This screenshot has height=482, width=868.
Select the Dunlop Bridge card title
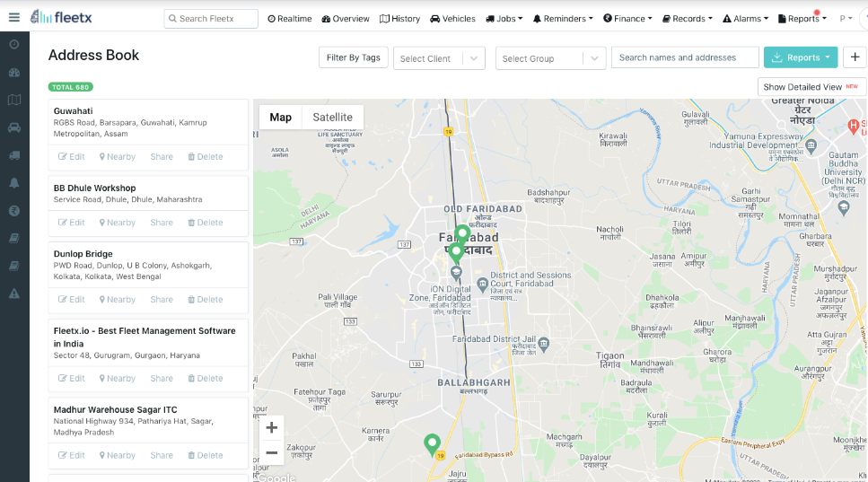click(83, 253)
